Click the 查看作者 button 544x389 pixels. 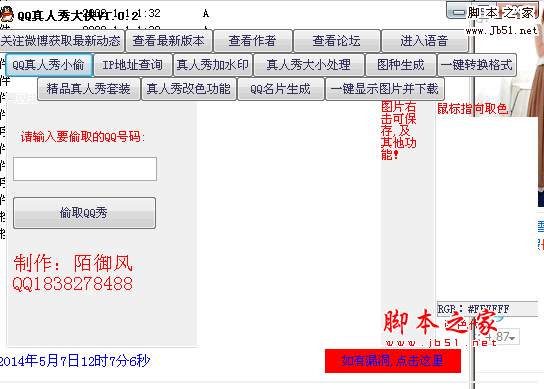point(253,41)
